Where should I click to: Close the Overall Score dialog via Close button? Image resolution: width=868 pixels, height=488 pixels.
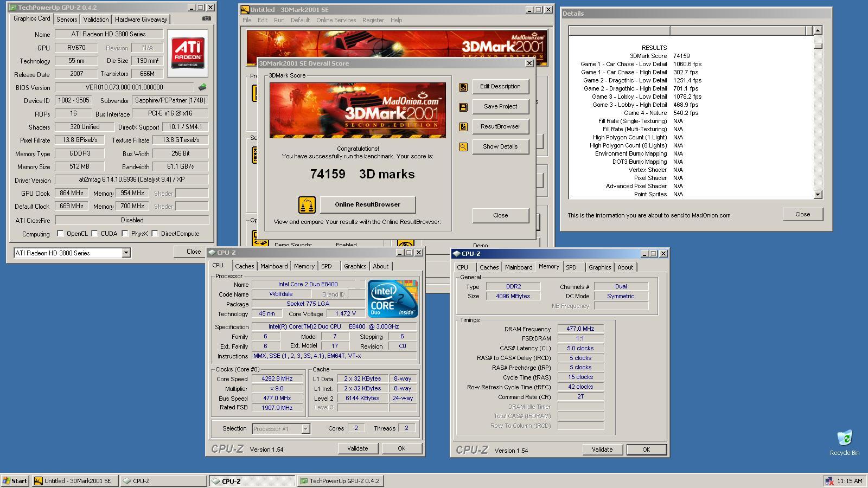[500, 216]
